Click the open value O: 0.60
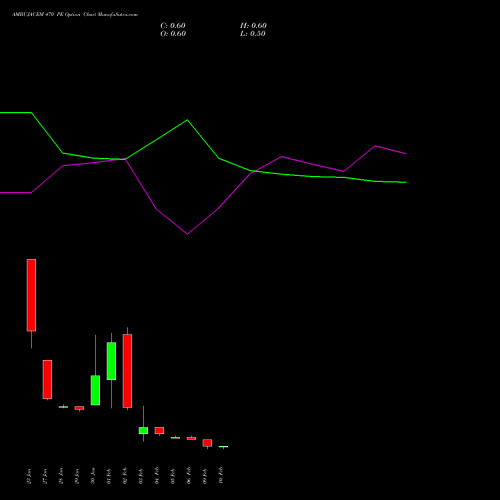The image size is (500, 500). point(173,34)
